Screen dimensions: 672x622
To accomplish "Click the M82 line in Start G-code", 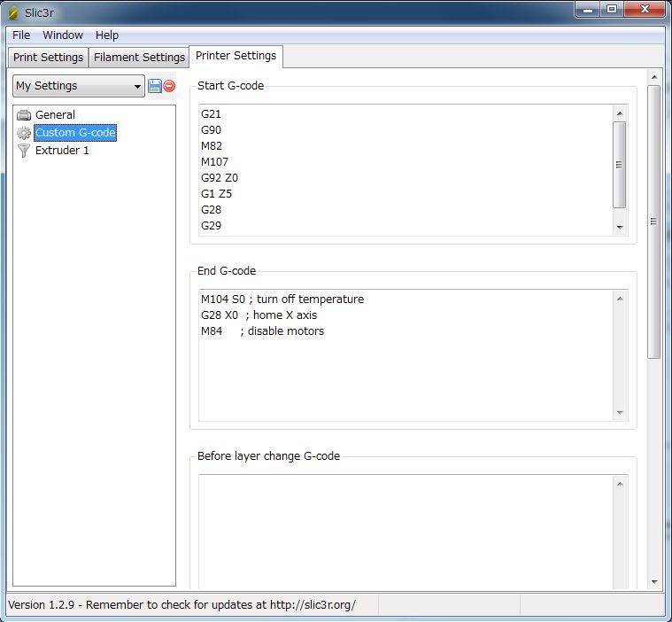I will (x=212, y=146).
